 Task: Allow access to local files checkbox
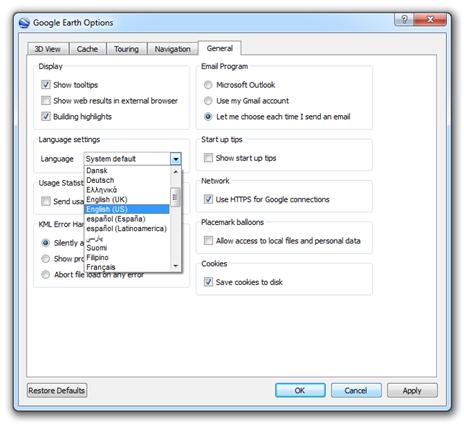click(208, 240)
